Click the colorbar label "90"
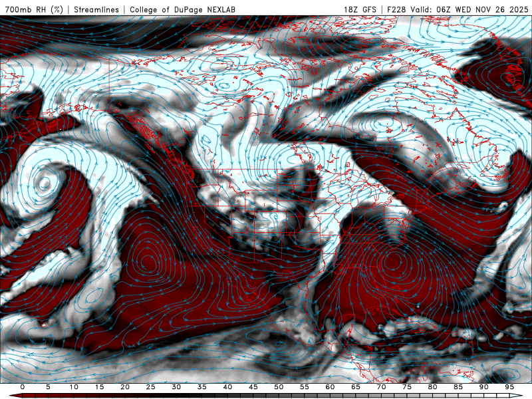Viewport: 532px width, 399px height. point(483,387)
